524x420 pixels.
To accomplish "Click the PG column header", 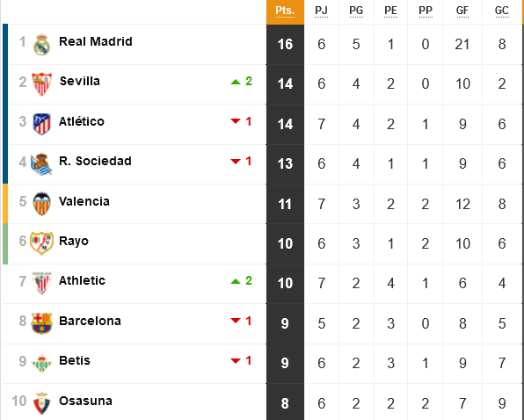I will coord(356,11).
